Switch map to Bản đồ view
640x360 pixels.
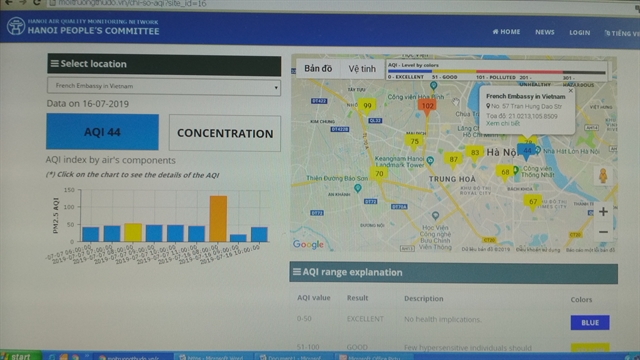[x=318, y=69]
